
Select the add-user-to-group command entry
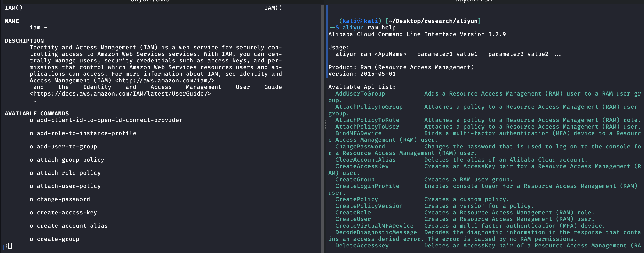[x=67, y=147]
